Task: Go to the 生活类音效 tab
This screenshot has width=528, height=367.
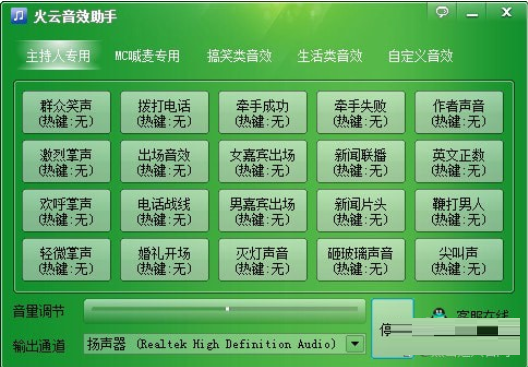Action: [330, 56]
